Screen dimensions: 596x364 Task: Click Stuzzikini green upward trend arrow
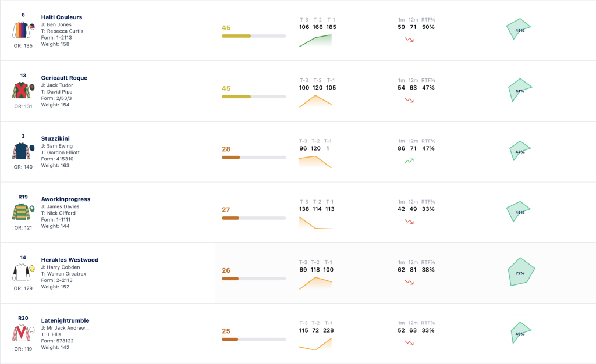(x=409, y=161)
